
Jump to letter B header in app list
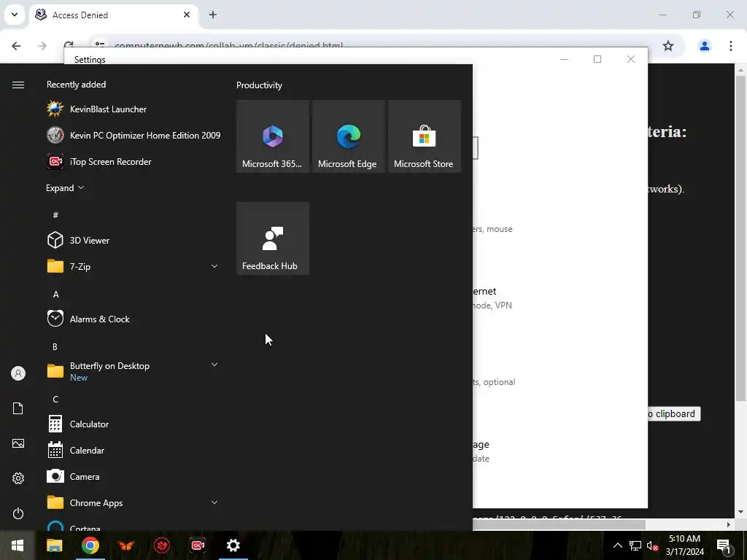[x=55, y=346]
